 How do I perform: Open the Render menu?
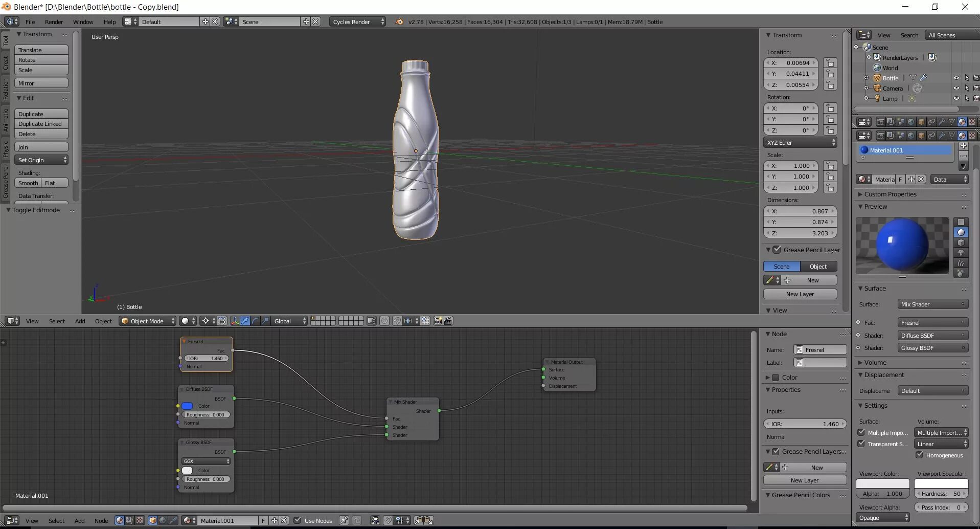click(54, 21)
